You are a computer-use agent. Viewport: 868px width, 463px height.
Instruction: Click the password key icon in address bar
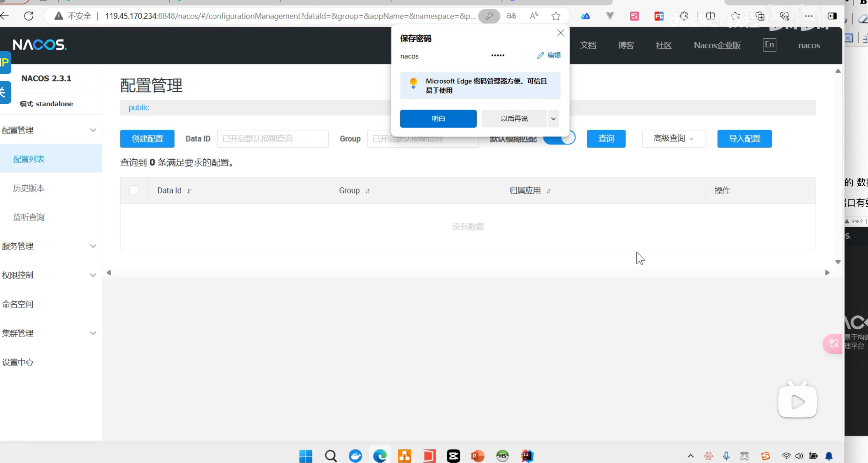(x=489, y=16)
